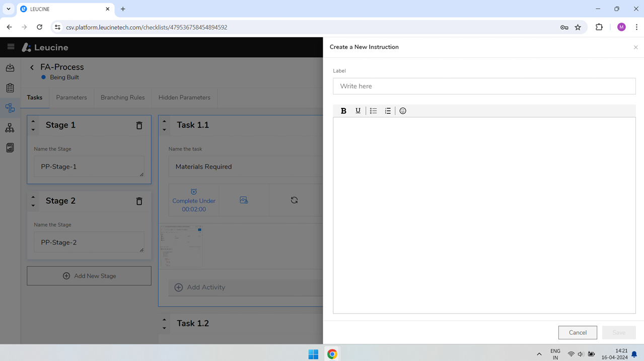Switch to the Hidden Parameters tab
Screen dimensions: 644x361
[x=184, y=97]
